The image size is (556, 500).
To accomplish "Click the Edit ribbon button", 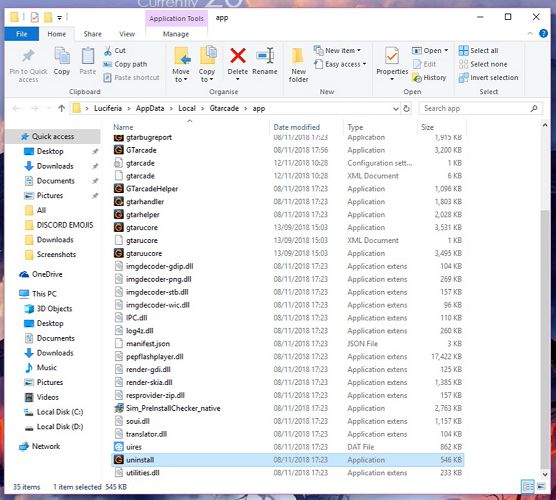I will click(x=424, y=64).
